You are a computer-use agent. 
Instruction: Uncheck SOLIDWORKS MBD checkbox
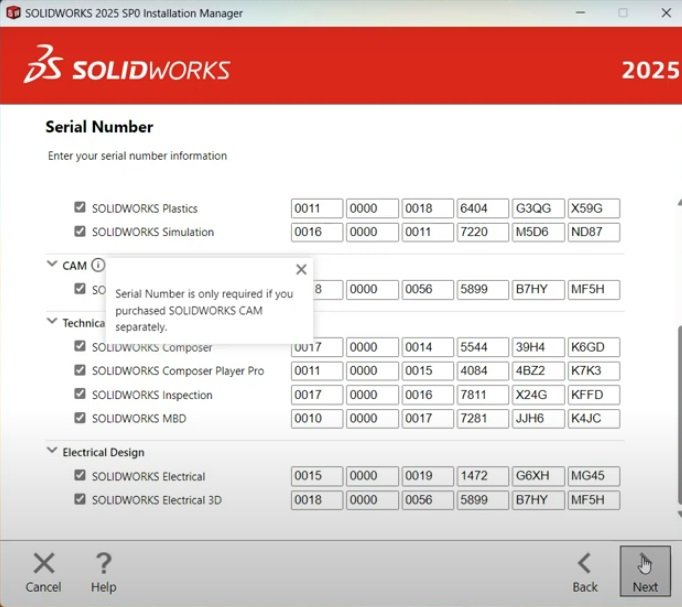(80, 417)
